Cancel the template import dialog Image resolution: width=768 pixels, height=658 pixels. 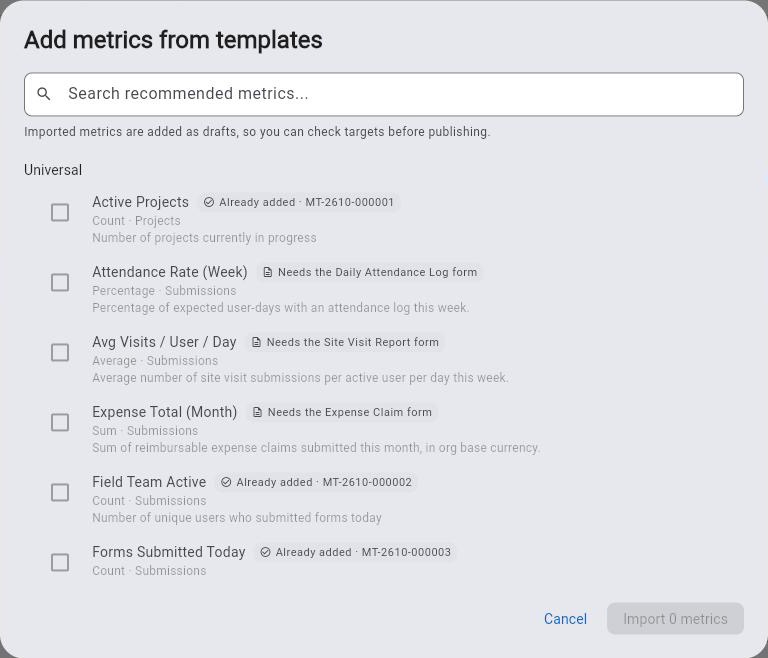[565, 619]
